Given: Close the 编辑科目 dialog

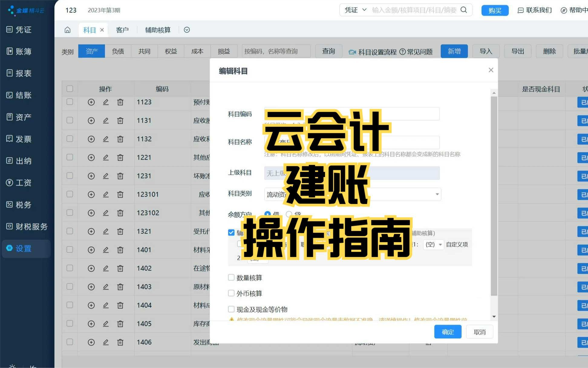Looking at the screenshot, I should 491,70.
